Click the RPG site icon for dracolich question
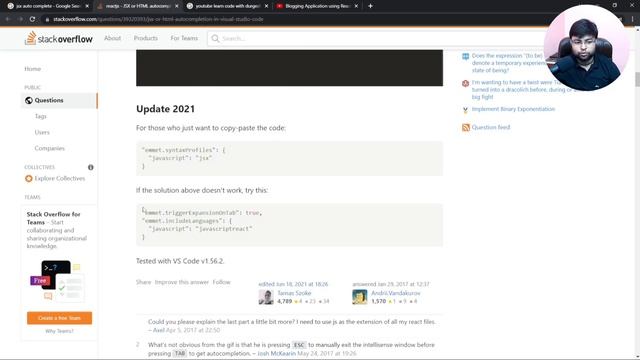Image resolution: width=640 pixels, height=360 pixels. [x=465, y=83]
